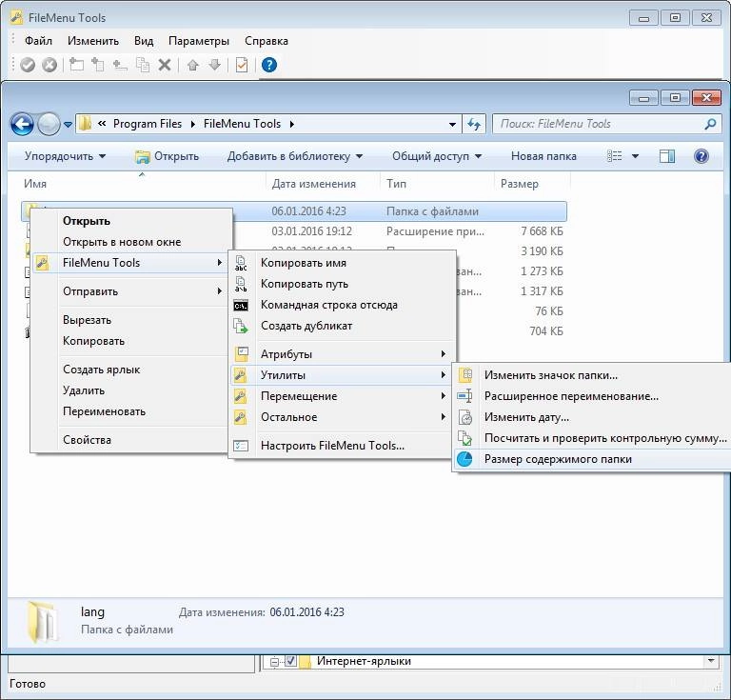731x700 pixels.
Task: Open the Добавить в библиотеку dropdown
Action: (295, 156)
